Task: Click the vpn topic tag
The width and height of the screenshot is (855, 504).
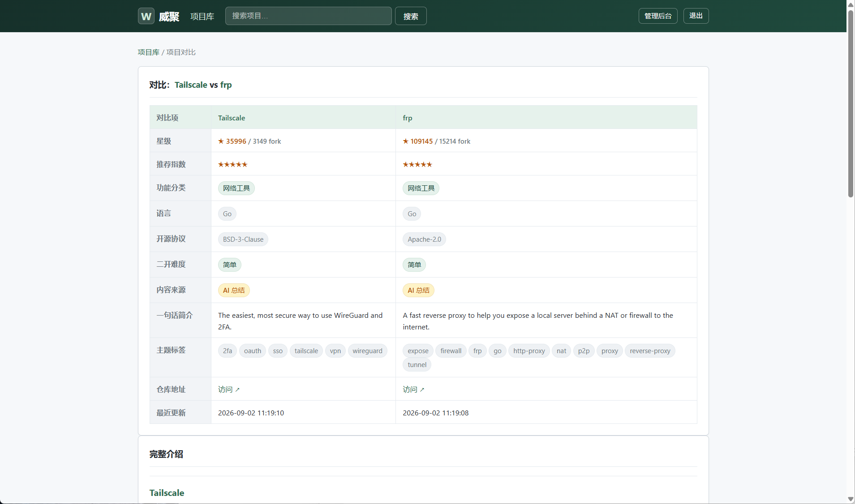Action: [x=335, y=351]
